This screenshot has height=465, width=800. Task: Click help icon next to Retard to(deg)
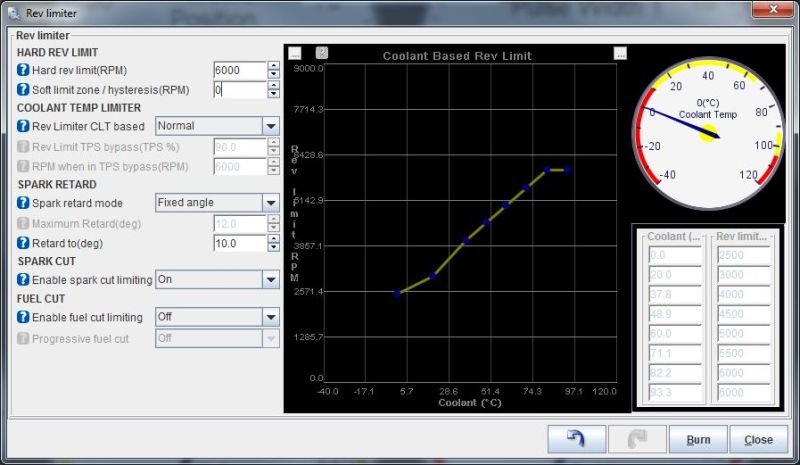tap(24, 243)
